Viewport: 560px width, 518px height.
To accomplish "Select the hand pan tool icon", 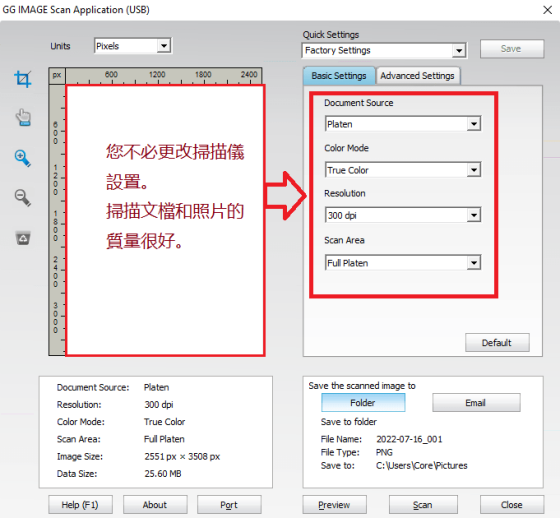I will click(24, 118).
